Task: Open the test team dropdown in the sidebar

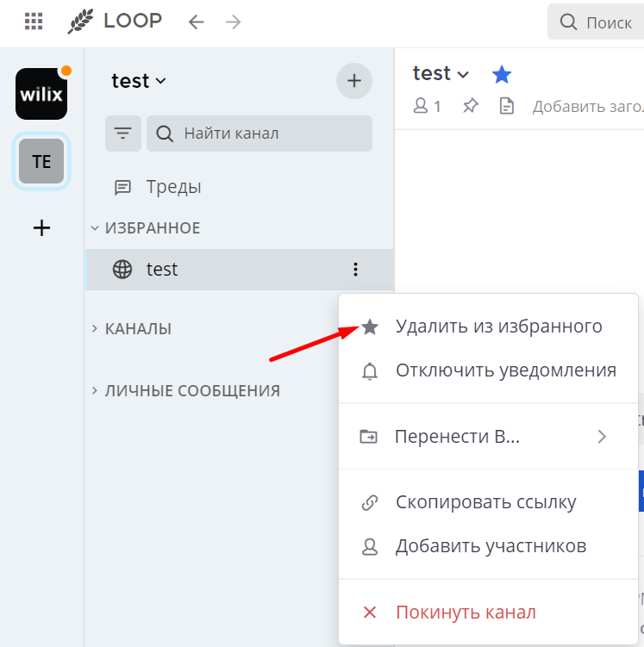Action: click(x=139, y=81)
